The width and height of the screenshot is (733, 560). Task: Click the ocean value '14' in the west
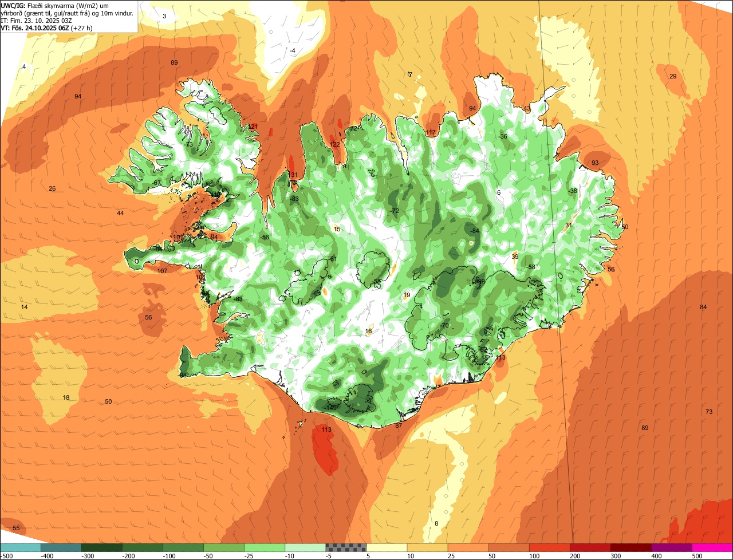click(24, 307)
